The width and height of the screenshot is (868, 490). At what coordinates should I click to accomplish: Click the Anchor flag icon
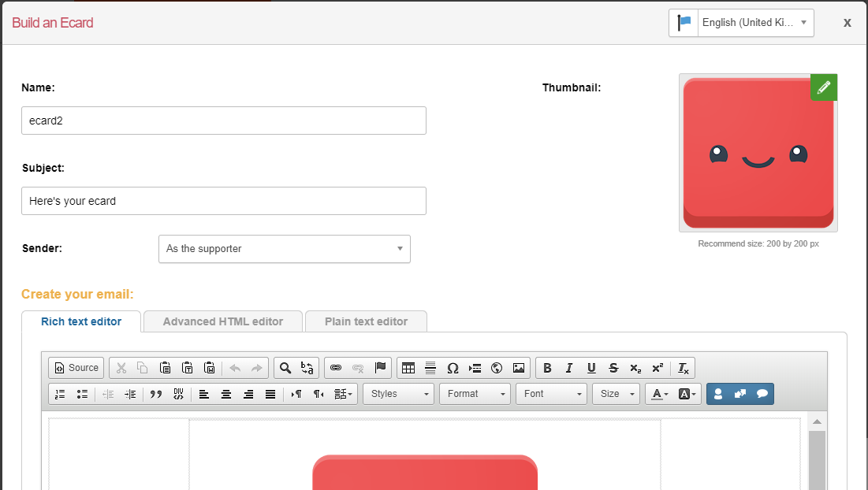[380, 368]
